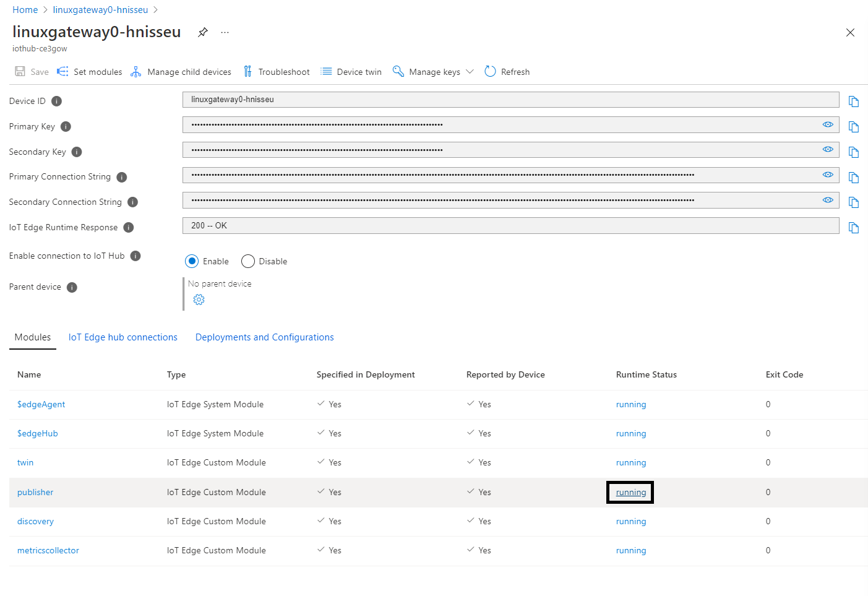868x596 pixels.
Task: Refresh the device details
Action: point(507,71)
